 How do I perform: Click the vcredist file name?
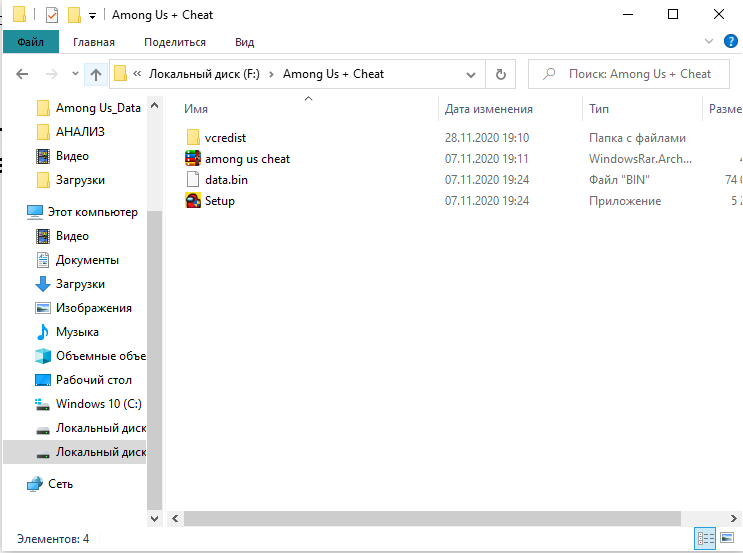[225, 138]
